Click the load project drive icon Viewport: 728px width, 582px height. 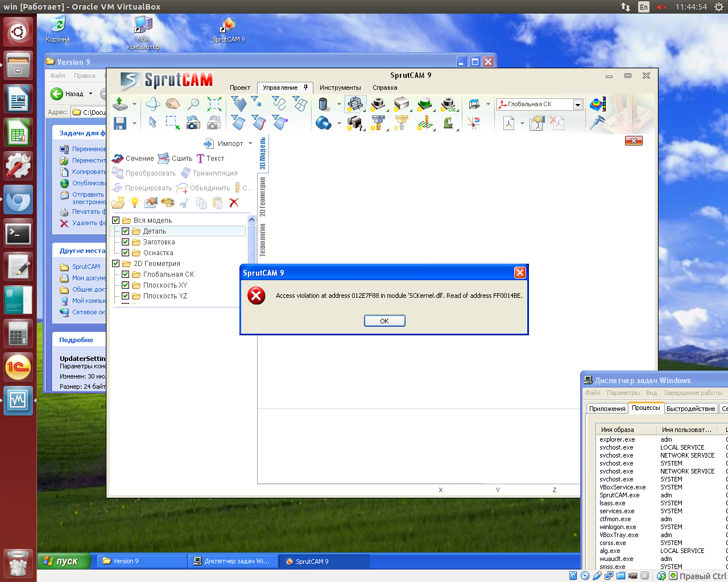point(120,104)
